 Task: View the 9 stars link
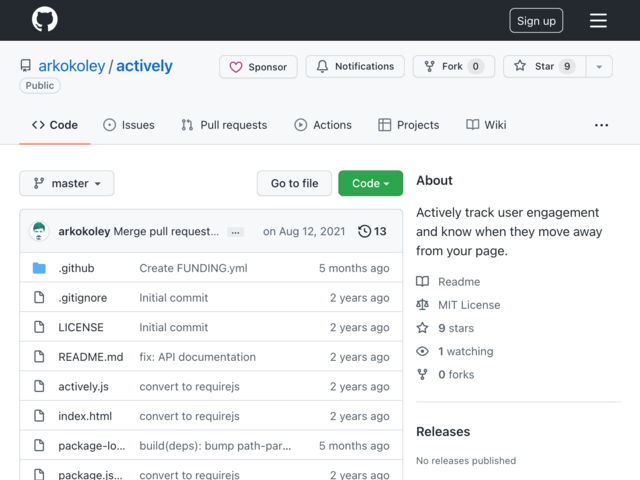pyautogui.click(x=456, y=328)
